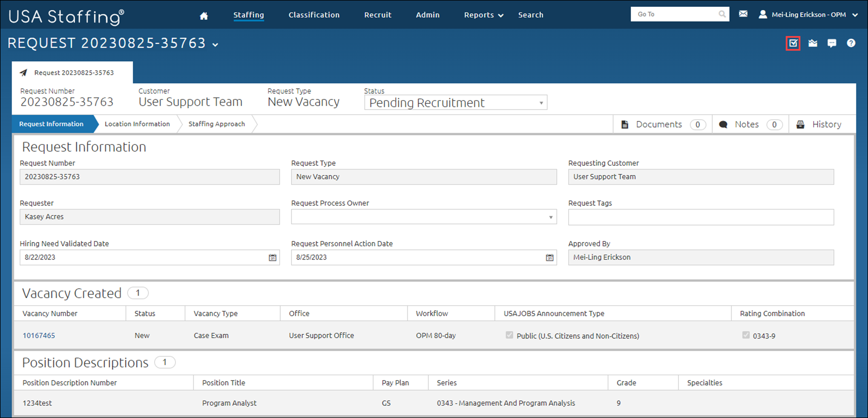
Task: Click the user profile silhouette icon
Action: [763, 14]
